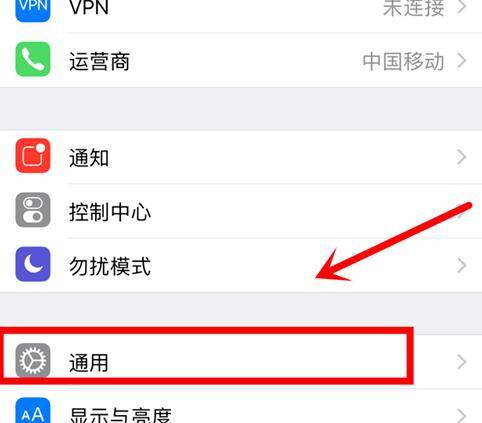Expand the Notifications (通知) row chevron
Screen dimensions: 482x423
click(461, 157)
